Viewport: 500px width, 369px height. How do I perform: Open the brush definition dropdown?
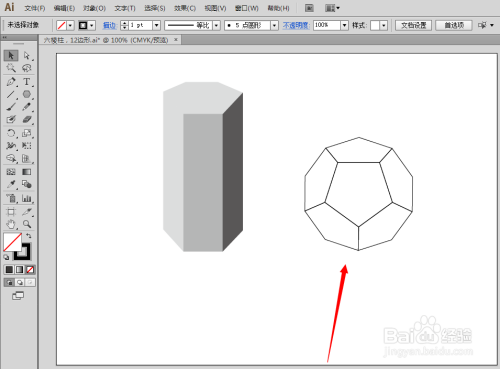click(274, 25)
